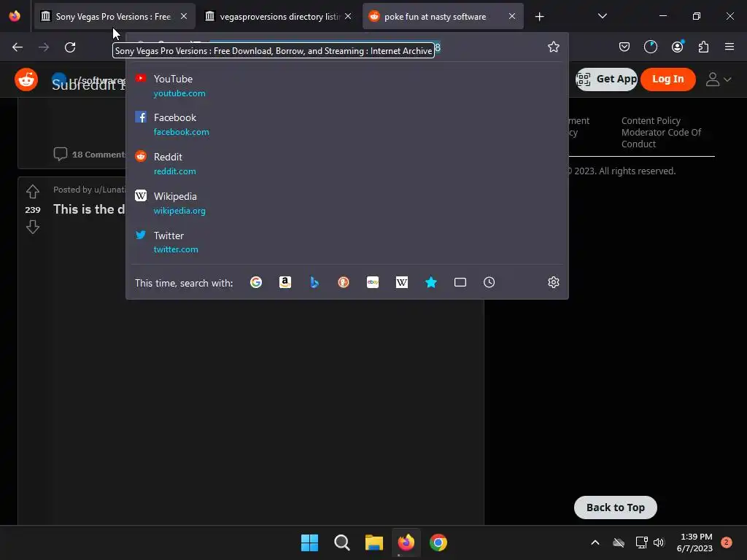Viewport: 747px width, 560px height.
Task: Close the poke fun at nasty software tab
Action: 511,16
